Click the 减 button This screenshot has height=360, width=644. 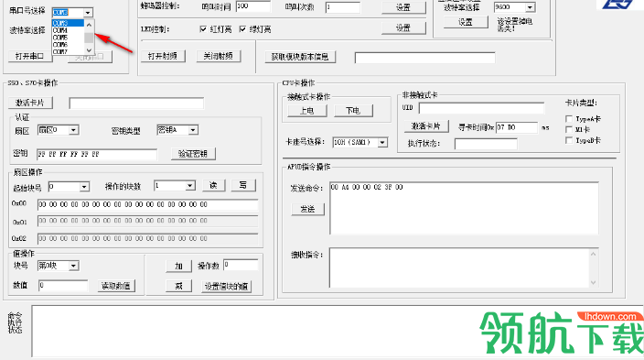(178, 286)
